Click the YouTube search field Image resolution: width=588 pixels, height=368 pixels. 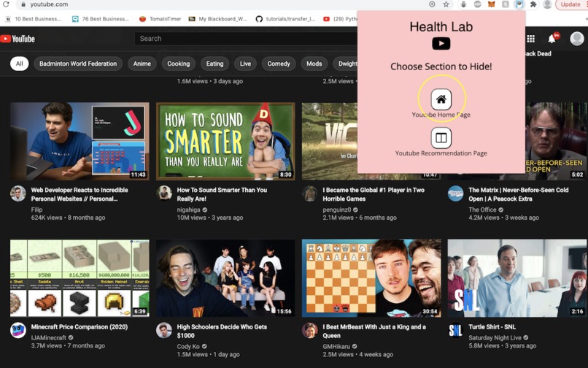point(246,39)
